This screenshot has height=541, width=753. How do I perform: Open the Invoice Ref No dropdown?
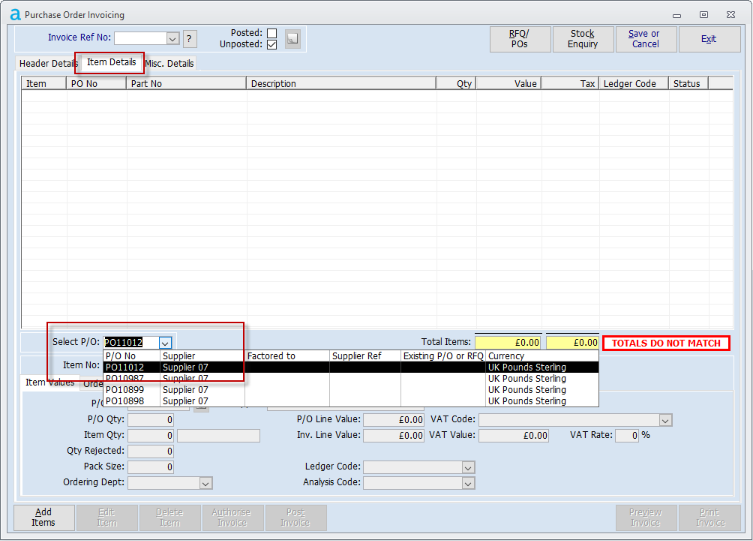[x=173, y=38]
